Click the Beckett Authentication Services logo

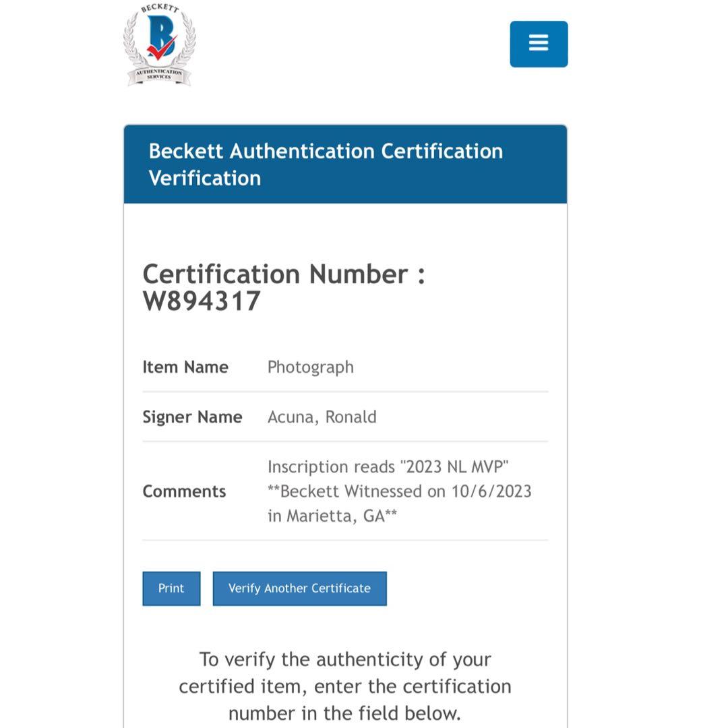159,44
